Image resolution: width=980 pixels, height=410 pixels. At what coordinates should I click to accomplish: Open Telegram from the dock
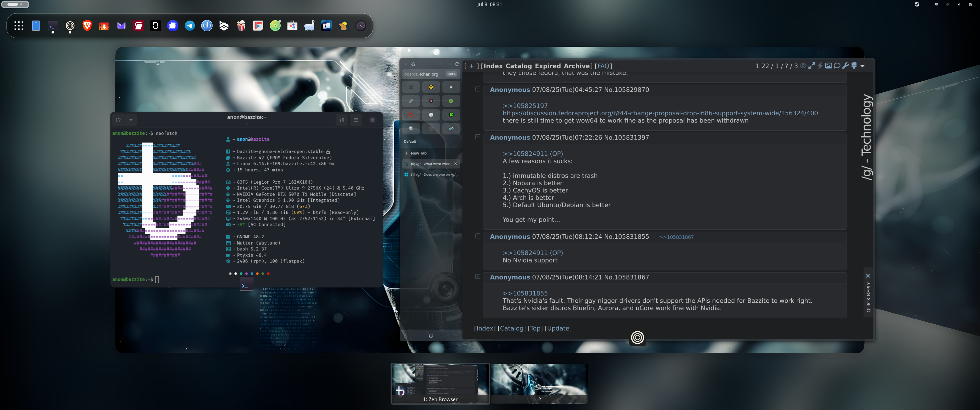tap(190, 26)
